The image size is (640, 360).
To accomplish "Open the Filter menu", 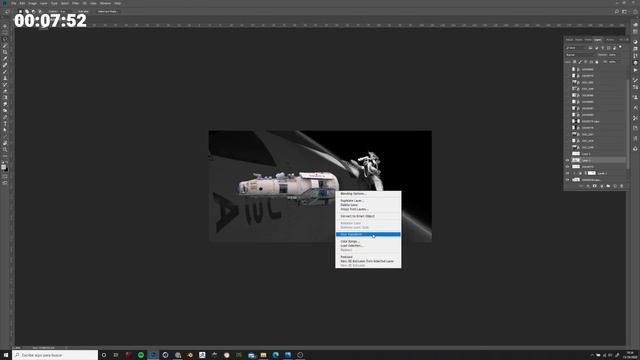I will [75, 3].
